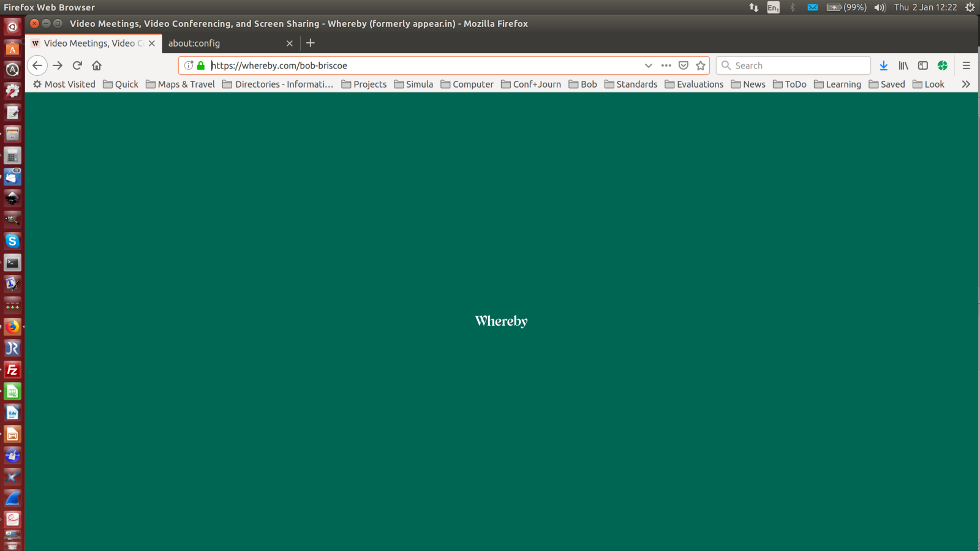Open the Projects bookmarks folder
Screen dimensions: 980x551
tap(364, 84)
